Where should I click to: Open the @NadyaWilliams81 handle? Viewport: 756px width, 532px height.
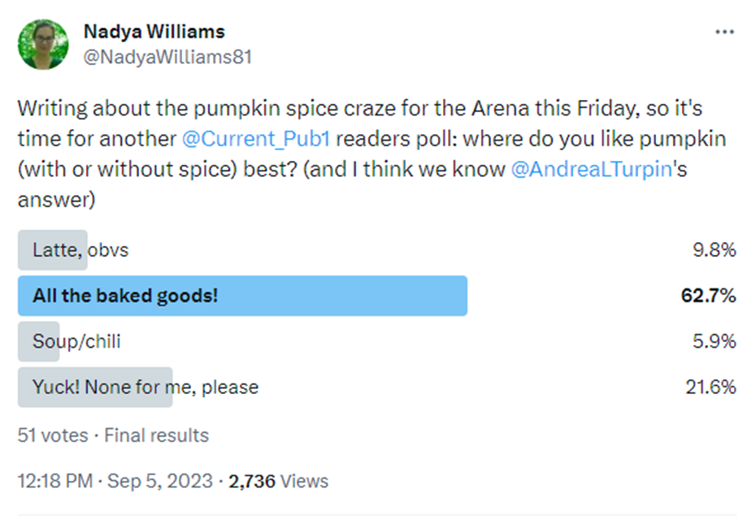coord(167,57)
